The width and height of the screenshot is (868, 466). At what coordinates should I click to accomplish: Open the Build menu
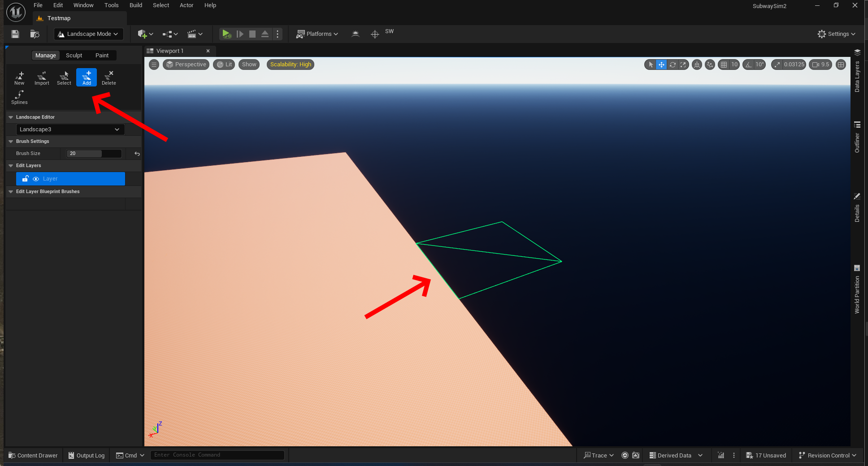tap(135, 5)
